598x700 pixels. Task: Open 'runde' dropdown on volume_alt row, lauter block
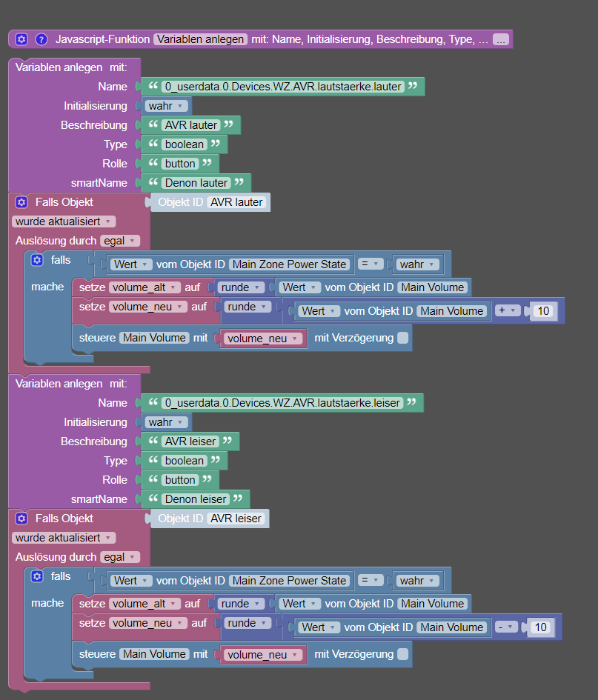(x=241, y=287)
